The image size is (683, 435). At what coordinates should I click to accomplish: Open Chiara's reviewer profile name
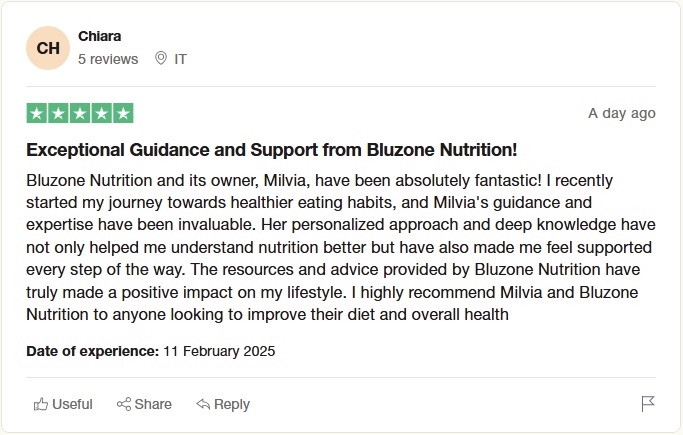[99, 37]
